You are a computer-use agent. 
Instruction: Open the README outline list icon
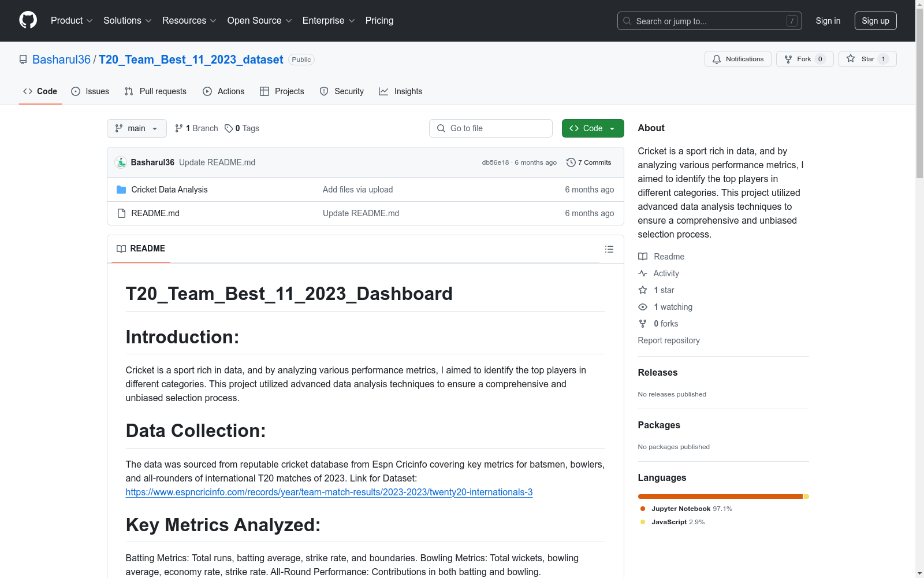click(x=609, y=249)
